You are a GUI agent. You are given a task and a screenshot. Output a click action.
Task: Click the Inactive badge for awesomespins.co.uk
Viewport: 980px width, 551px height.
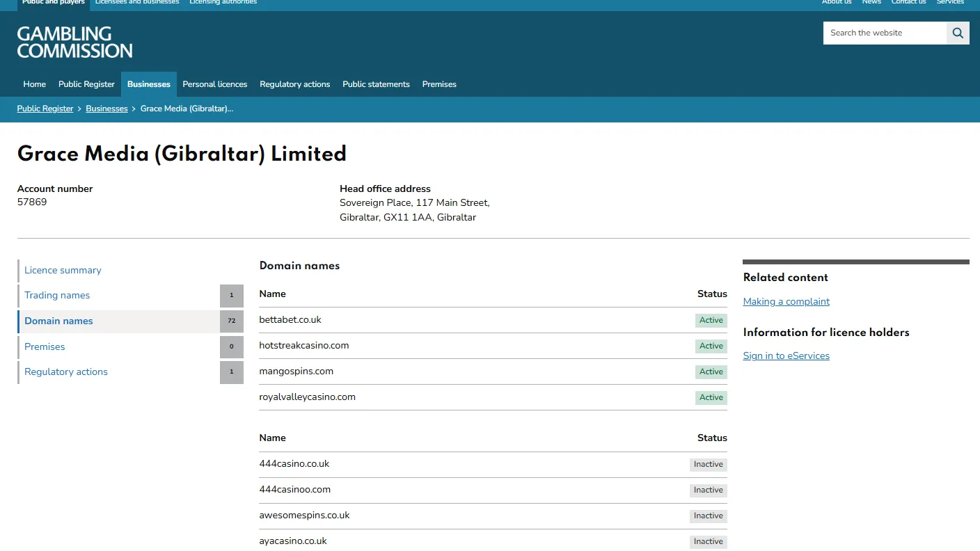[x=709, y=516]
